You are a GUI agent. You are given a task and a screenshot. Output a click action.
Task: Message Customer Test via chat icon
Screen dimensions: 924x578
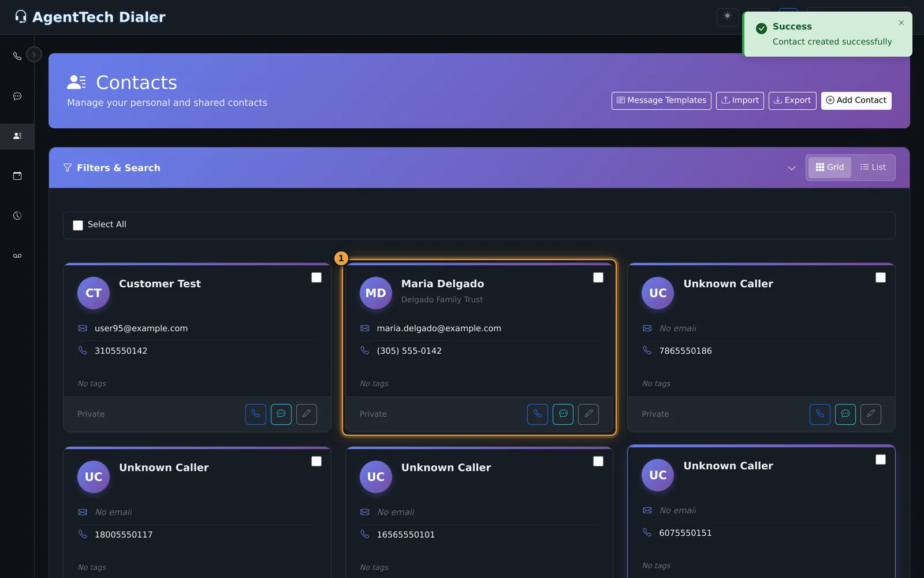[x=281, y=414]
